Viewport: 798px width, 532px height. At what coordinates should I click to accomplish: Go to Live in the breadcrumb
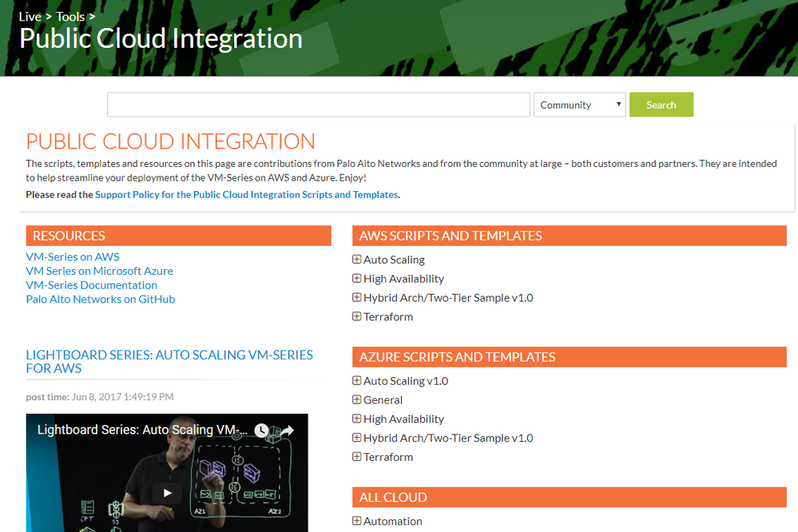coord(30,17)
